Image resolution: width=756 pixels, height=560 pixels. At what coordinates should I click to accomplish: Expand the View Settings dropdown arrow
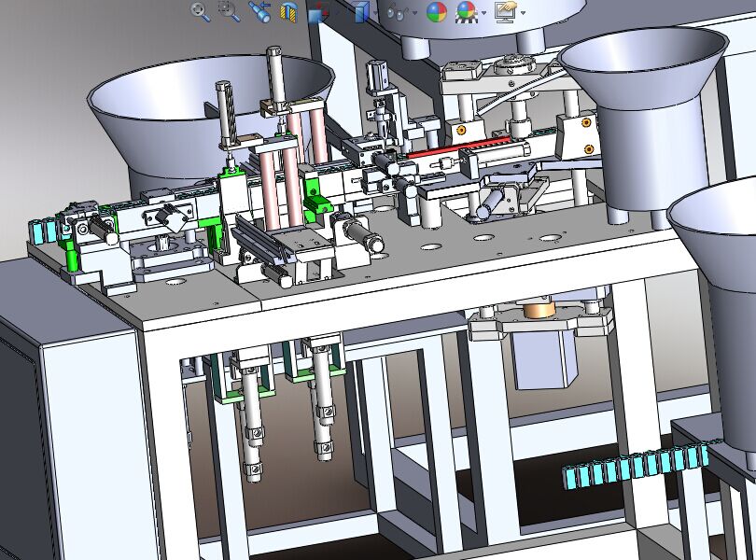tap(523, 13)
